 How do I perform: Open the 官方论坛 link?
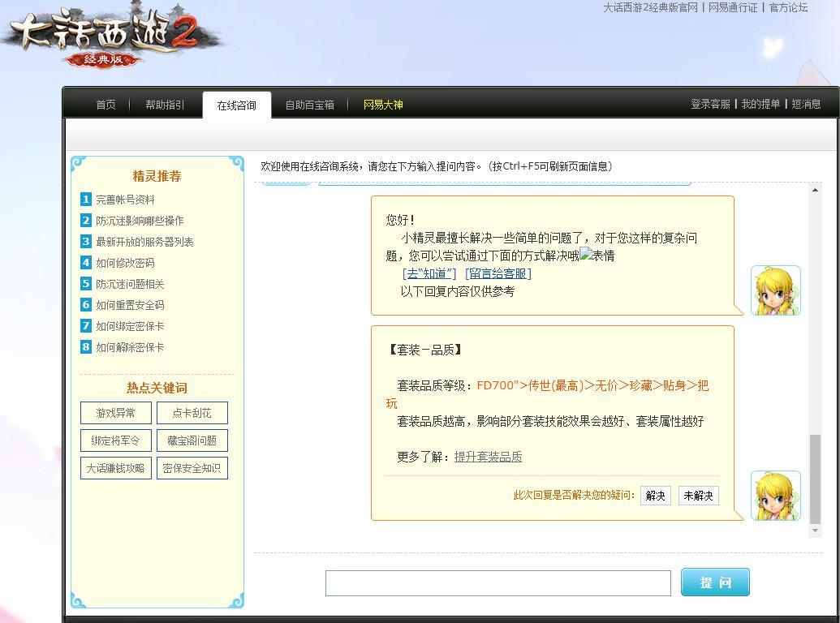pos(789,7)
